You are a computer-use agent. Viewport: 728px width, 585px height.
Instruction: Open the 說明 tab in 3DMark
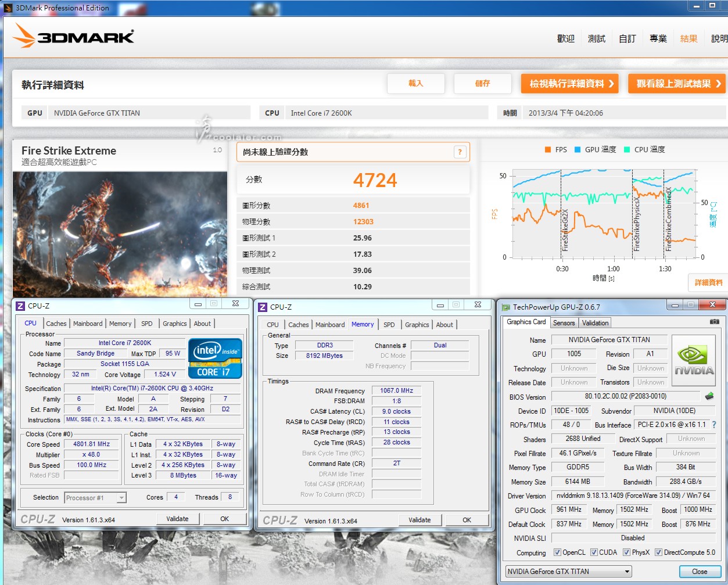click(x=719, y=38)
